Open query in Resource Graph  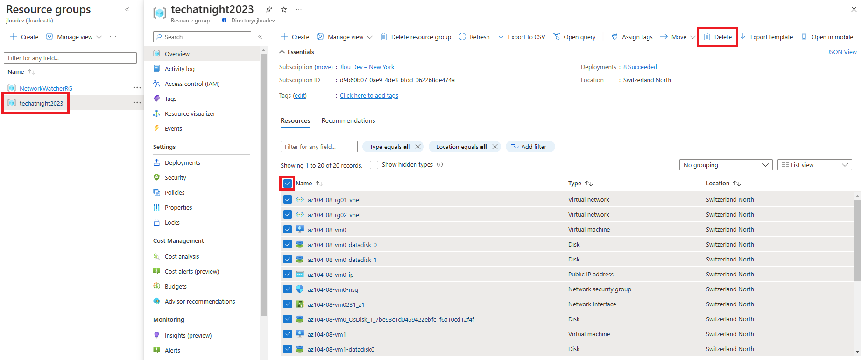(x=574, y=37)
